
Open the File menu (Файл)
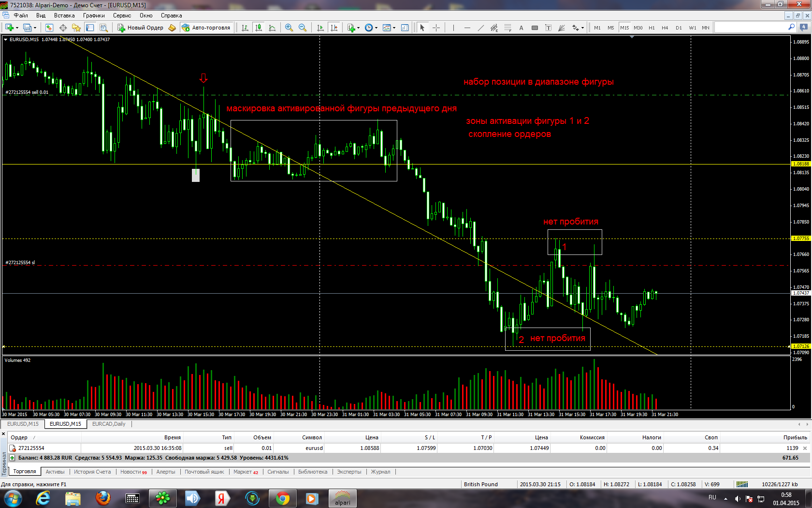tap(21, 15)
